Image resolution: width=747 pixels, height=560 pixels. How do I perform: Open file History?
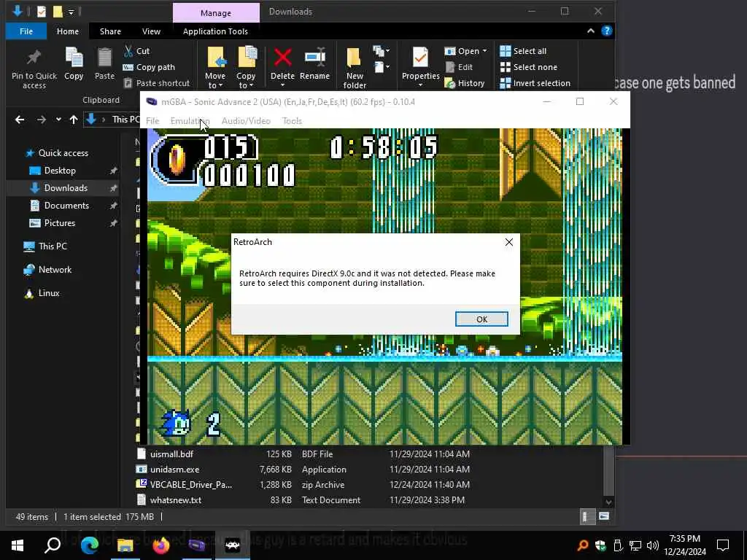point(465,83)
